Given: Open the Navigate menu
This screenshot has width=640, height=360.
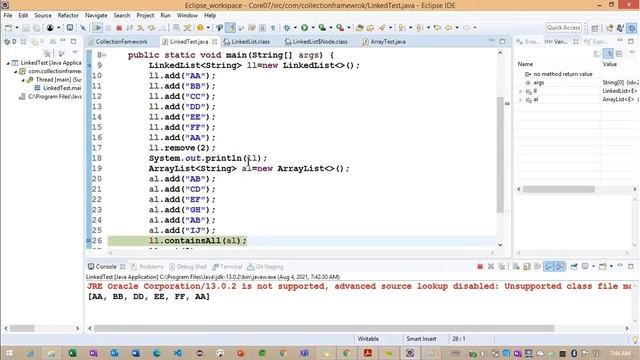Looking at the screenshot, I should click(96, 16).
